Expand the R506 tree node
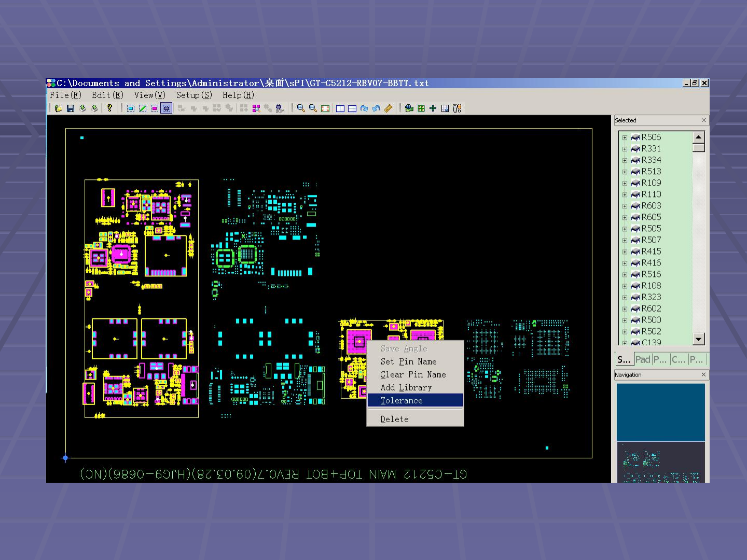Screen dimensions: 747x560 point(625,137)
